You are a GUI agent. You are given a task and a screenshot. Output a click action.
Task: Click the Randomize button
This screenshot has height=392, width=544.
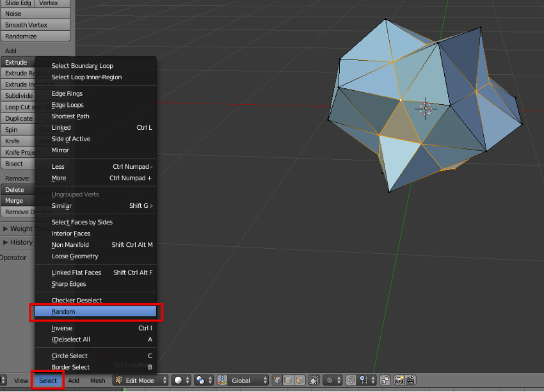(x=35, y=36)
